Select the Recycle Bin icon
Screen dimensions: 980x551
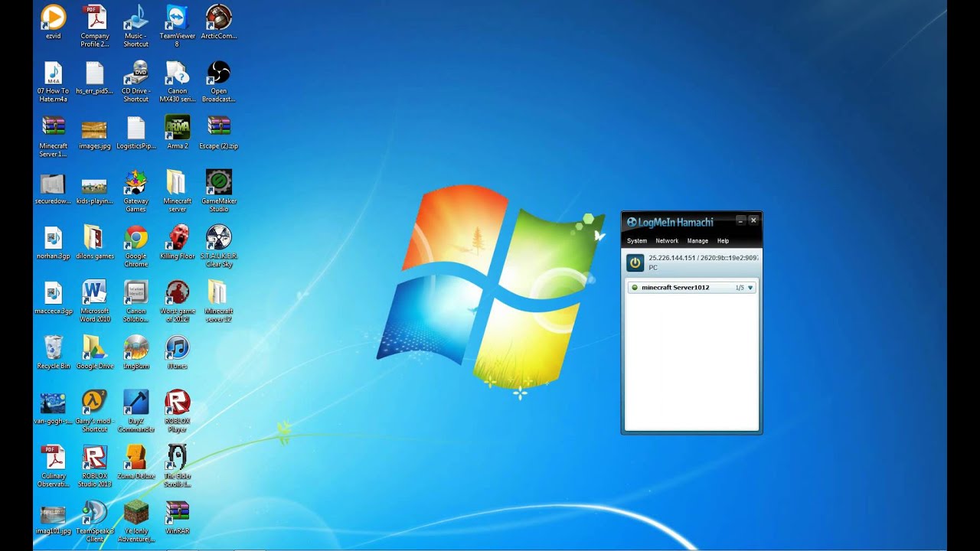pos(53,347)
